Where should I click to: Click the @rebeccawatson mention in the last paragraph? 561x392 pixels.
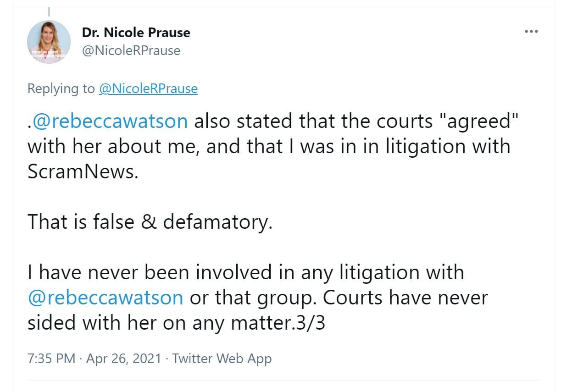[106, 298]
